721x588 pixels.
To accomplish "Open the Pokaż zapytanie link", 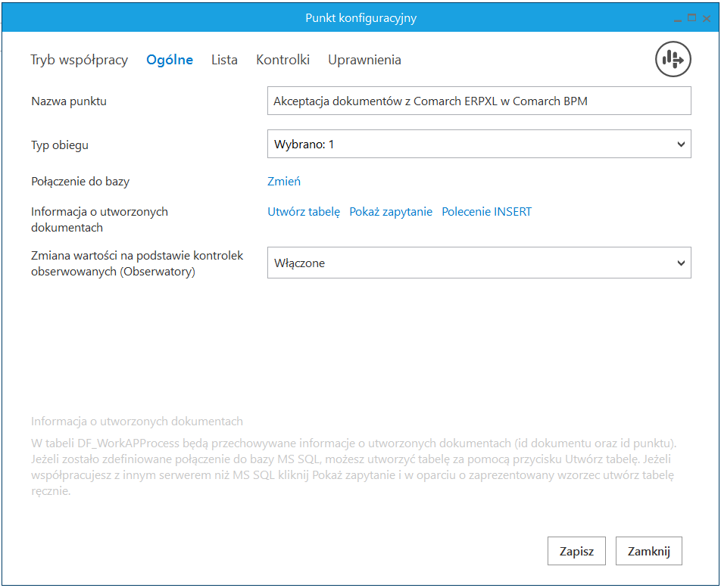I will [391, 212].
